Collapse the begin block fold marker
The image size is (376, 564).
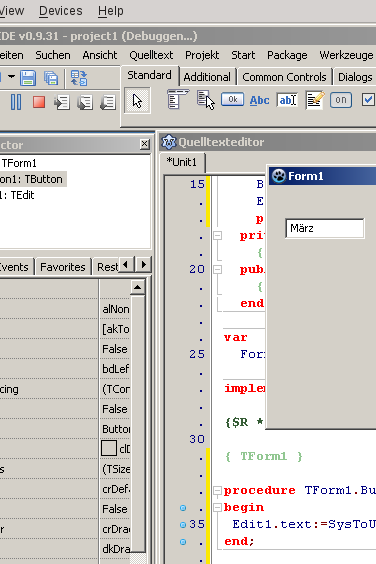(x=217, y=508)
